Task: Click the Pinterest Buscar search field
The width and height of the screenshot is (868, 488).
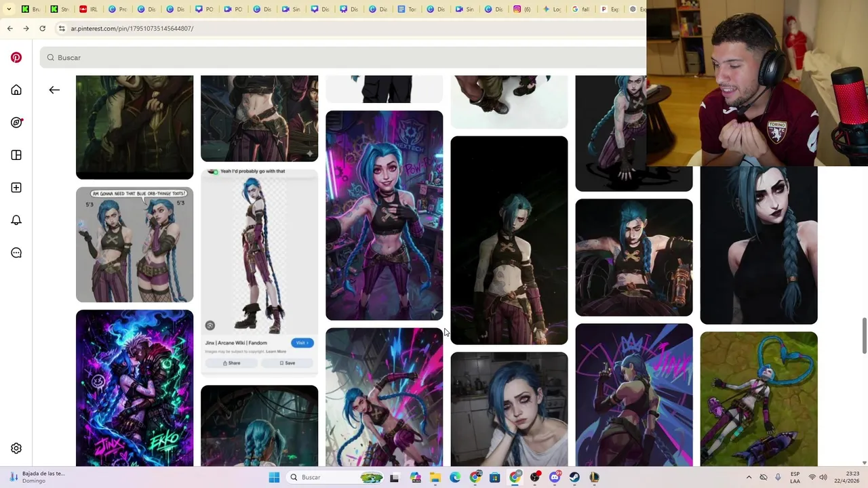Action: [342, 58]
